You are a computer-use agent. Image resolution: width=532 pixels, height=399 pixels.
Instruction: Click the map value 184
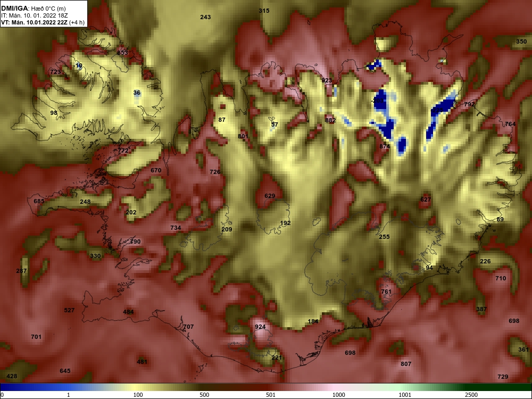click(x=313, y=321)
